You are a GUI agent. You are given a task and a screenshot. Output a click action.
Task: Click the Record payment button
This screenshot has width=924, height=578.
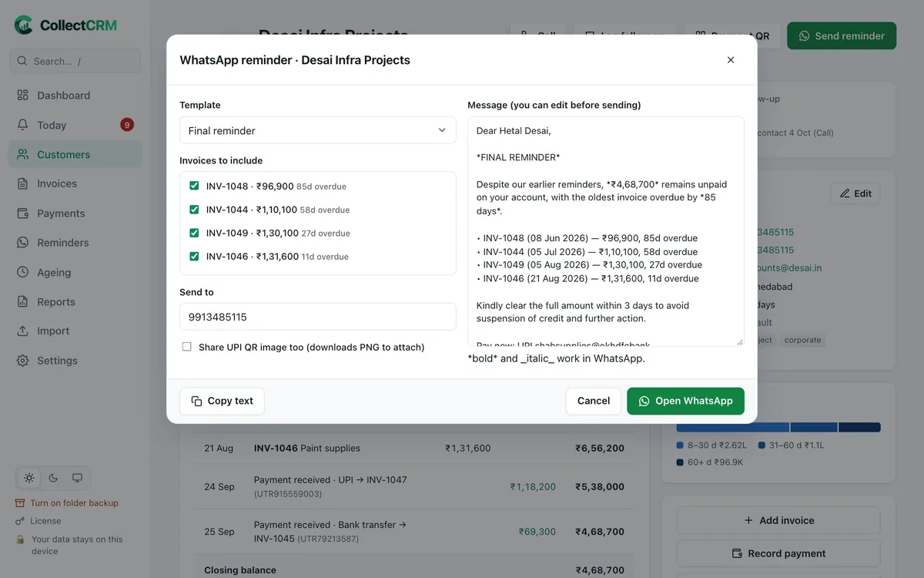click(x=778, y=553)
